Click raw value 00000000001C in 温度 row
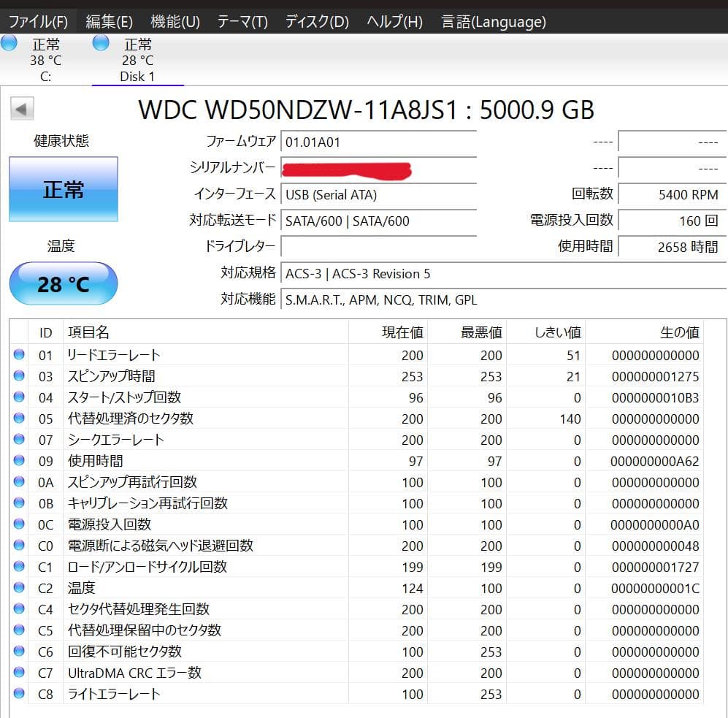The height and width of the screenshot is (718, 728). (655, 589)
